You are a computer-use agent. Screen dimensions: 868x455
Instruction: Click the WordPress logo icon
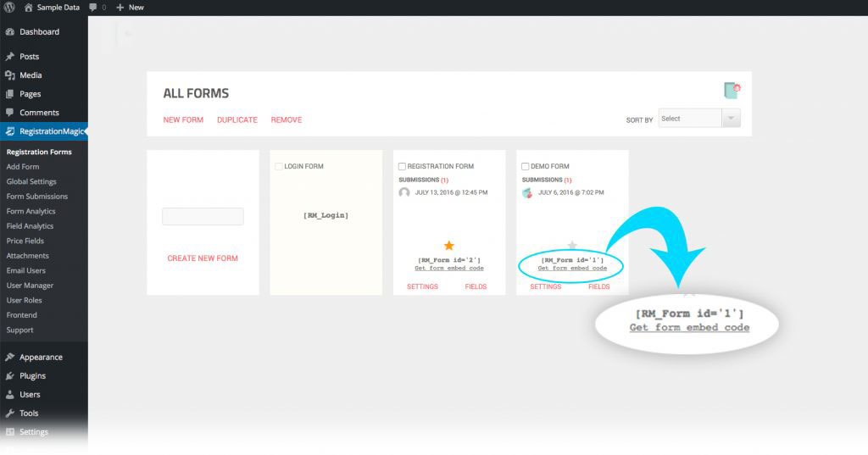coord(9,7)
